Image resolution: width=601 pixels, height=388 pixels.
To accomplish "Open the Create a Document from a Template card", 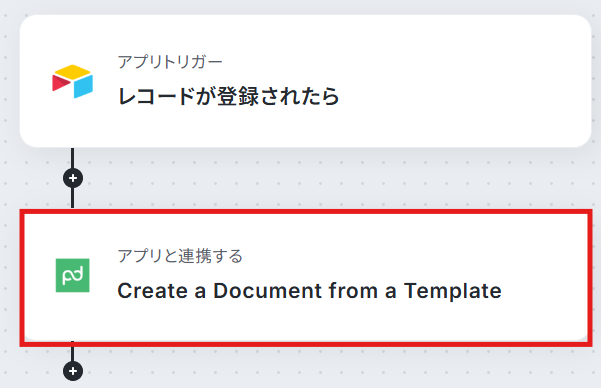I will (305, 278).
